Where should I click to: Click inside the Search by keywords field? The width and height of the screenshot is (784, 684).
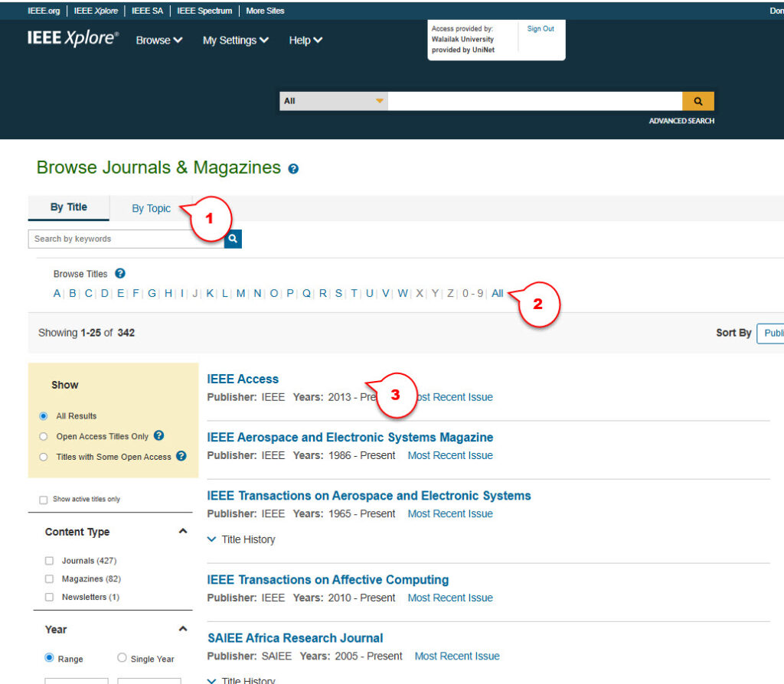pyautogui.click(x=126, y=239)
